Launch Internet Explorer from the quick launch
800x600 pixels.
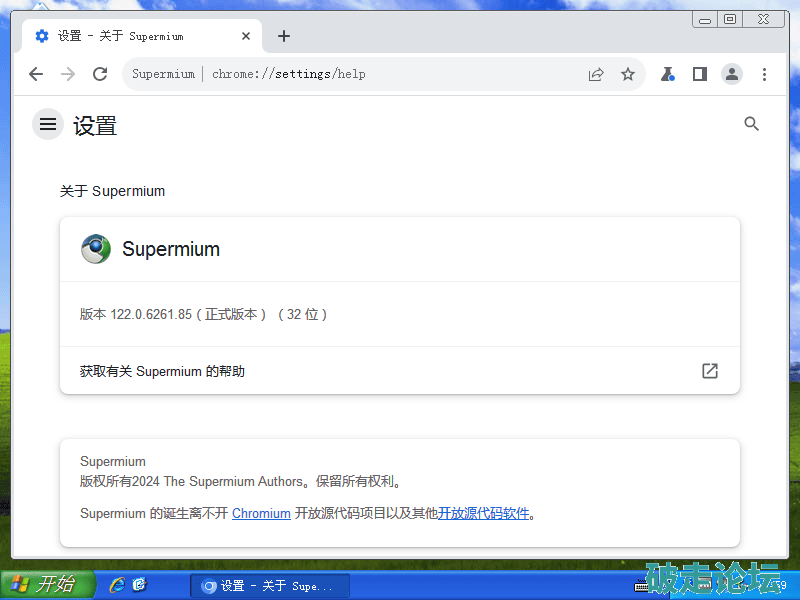(117, 585)
